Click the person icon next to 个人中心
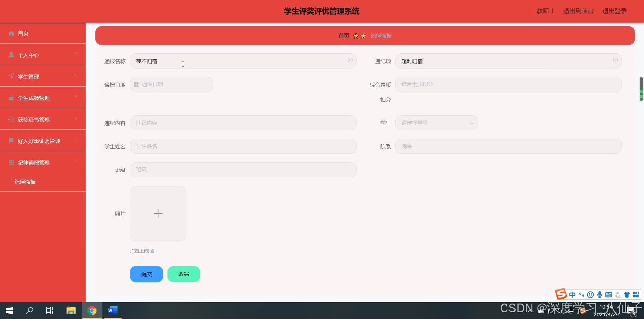 11,54
